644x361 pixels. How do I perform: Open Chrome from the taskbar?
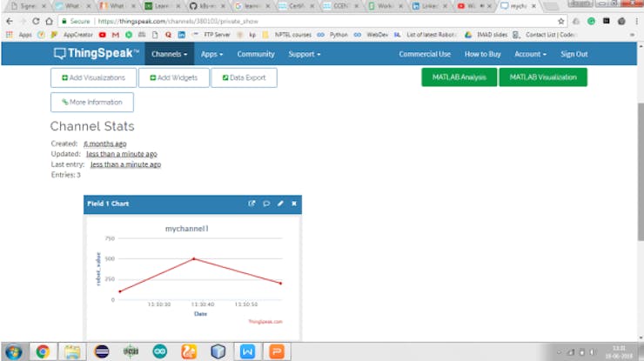pyautogui.click(x=43, y=352)
